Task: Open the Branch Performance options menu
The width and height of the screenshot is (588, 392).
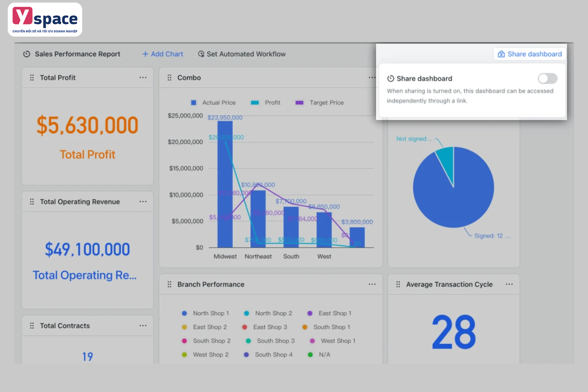Action: (x=372, y=284)
